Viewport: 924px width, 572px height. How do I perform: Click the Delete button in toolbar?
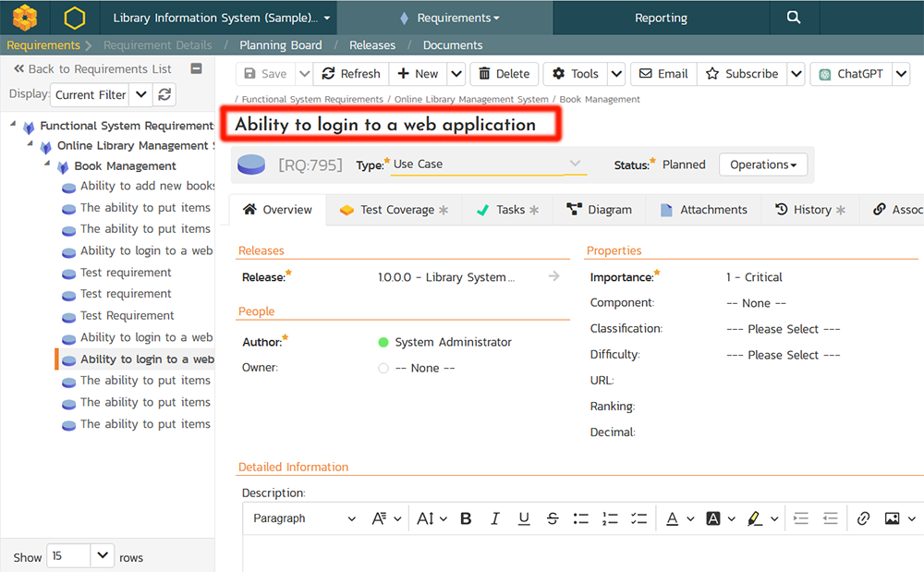(504, 74)
